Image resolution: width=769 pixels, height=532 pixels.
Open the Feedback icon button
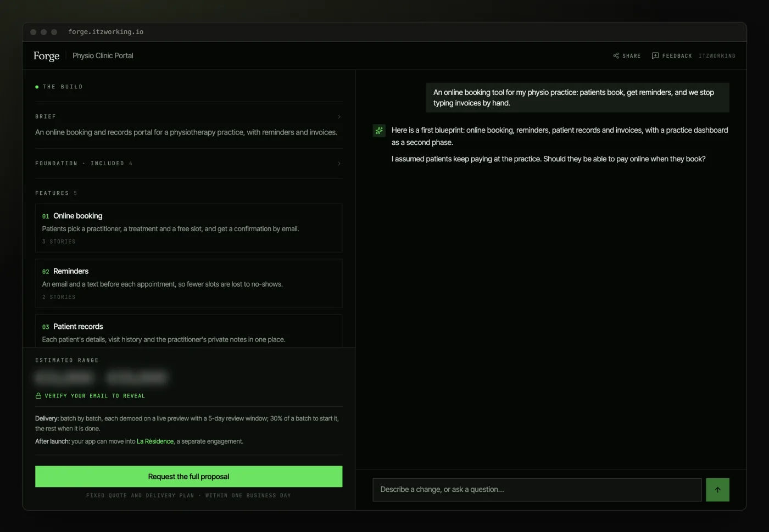(655, 55)
